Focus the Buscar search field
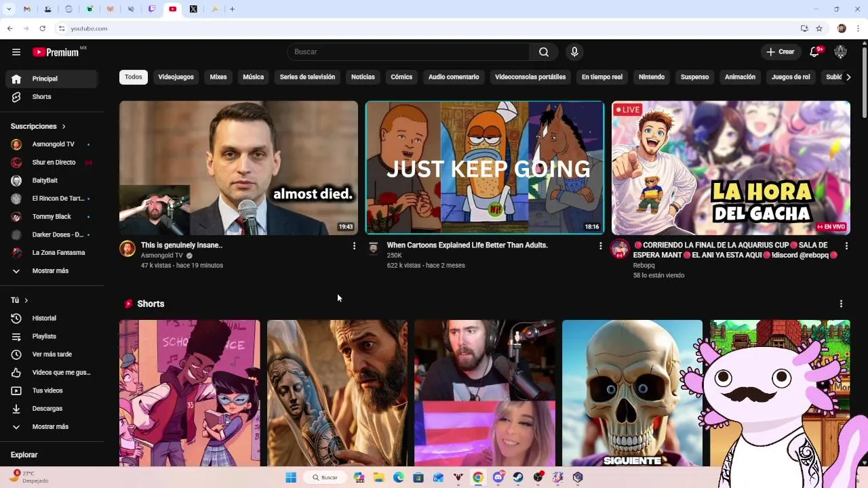The height and width of the screenshot is (488, 868). [x=408, y=52]
